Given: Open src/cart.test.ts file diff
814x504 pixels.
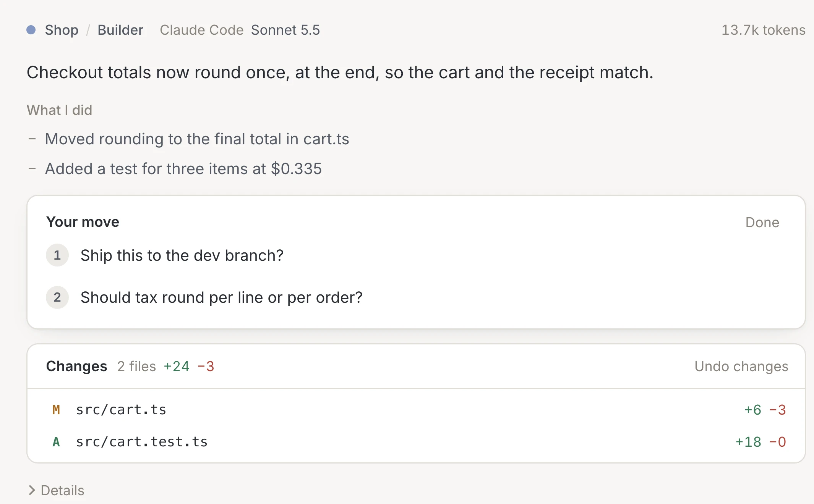Looking at the screenshot, I should [x=416, y=442].
